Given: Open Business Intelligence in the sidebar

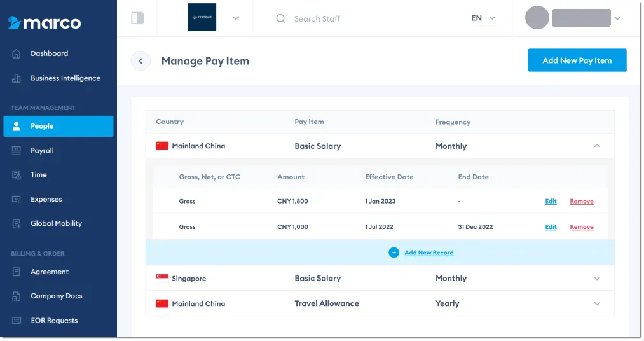Looking at the screenshot, I should 65,78.
